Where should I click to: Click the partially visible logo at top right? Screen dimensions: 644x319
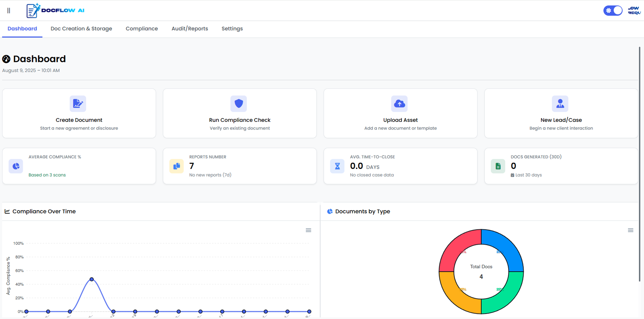635,10
